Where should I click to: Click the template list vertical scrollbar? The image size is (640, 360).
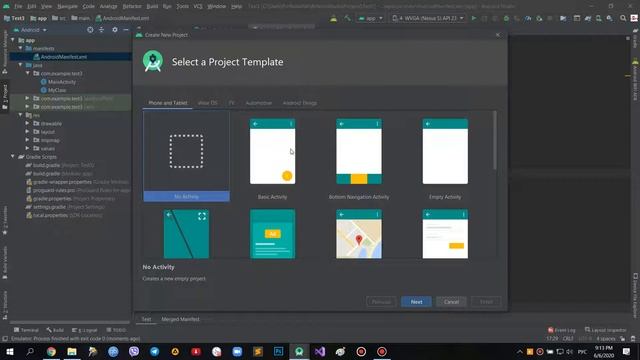[495, 140]
